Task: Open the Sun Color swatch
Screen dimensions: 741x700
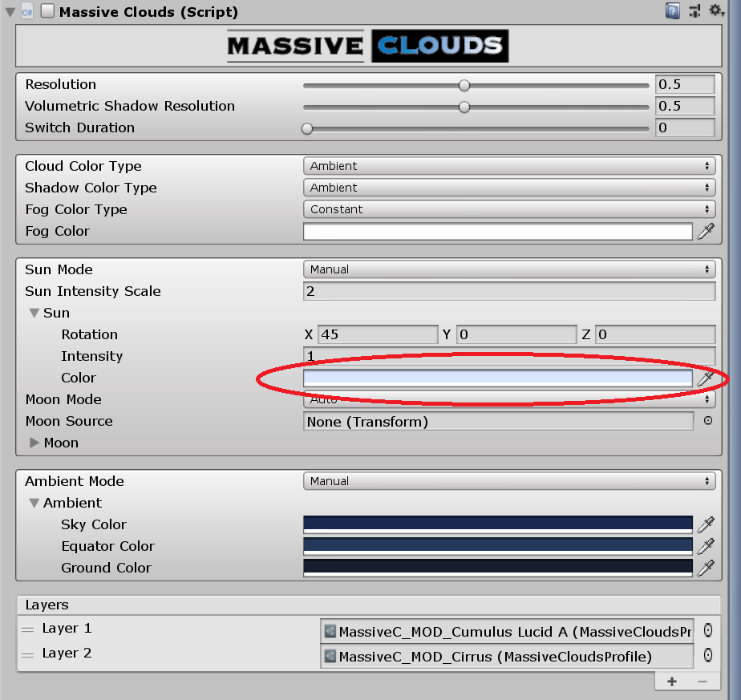Action: [498, 378]
